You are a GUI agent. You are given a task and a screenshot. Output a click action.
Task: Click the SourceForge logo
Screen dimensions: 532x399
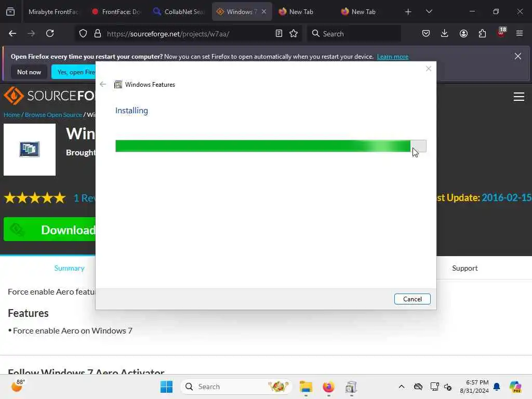tap(49, 96)
